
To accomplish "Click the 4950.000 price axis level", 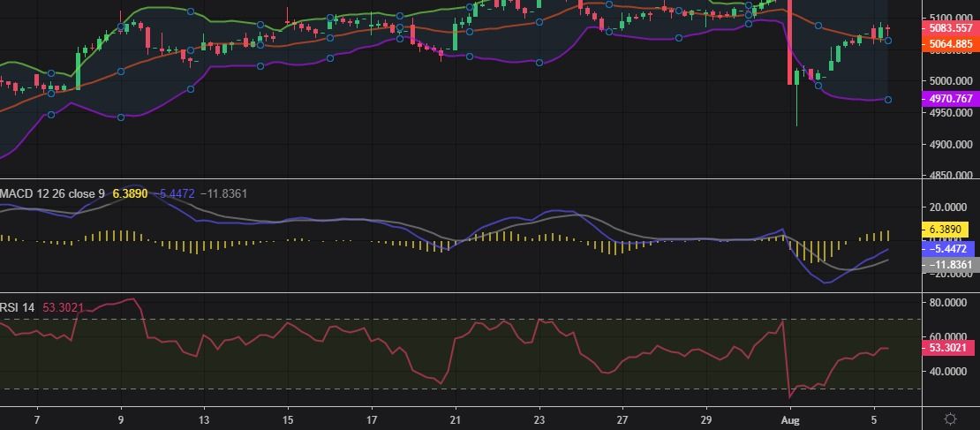I will (x=951, y=112).
